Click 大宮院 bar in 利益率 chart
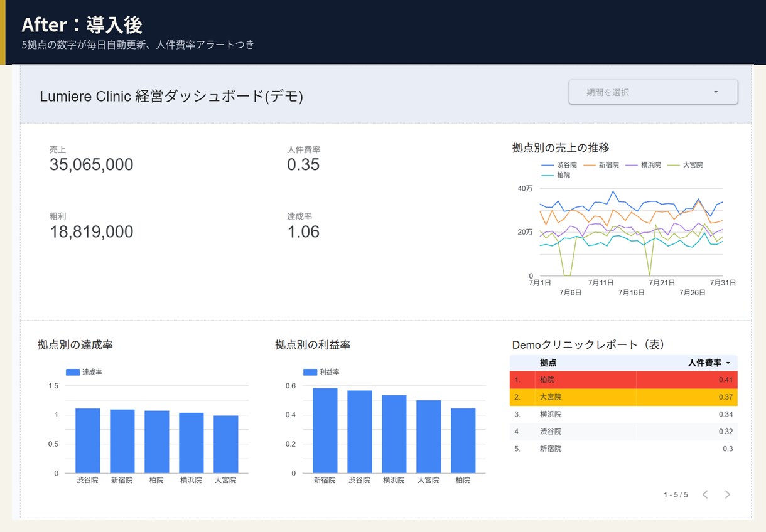This screenshot has height=532, width=766. coord(429,437)
